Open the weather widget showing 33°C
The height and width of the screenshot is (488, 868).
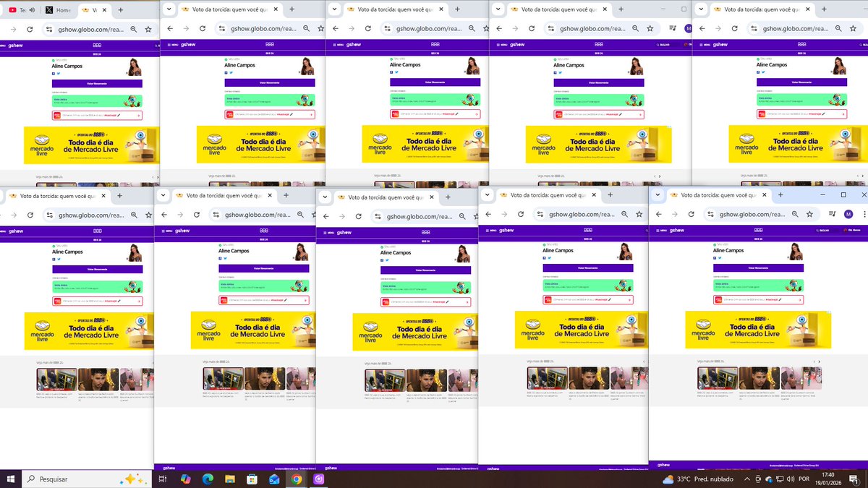click(697, 479)
